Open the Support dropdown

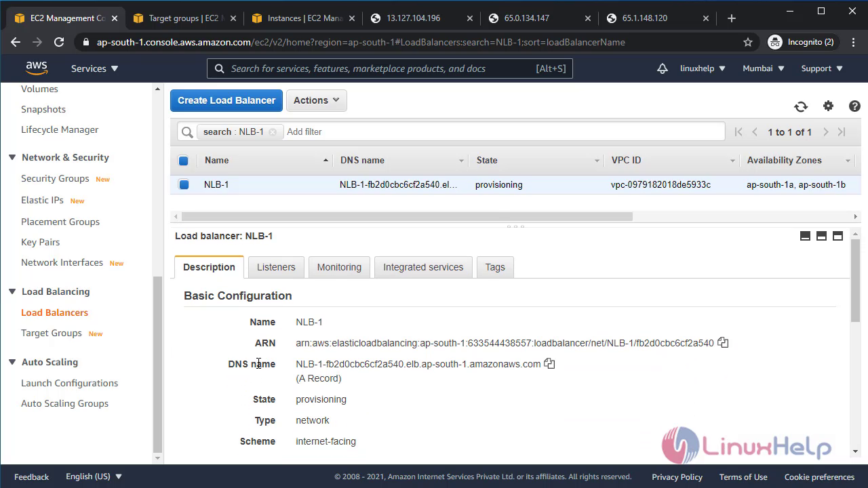(822, 68)
